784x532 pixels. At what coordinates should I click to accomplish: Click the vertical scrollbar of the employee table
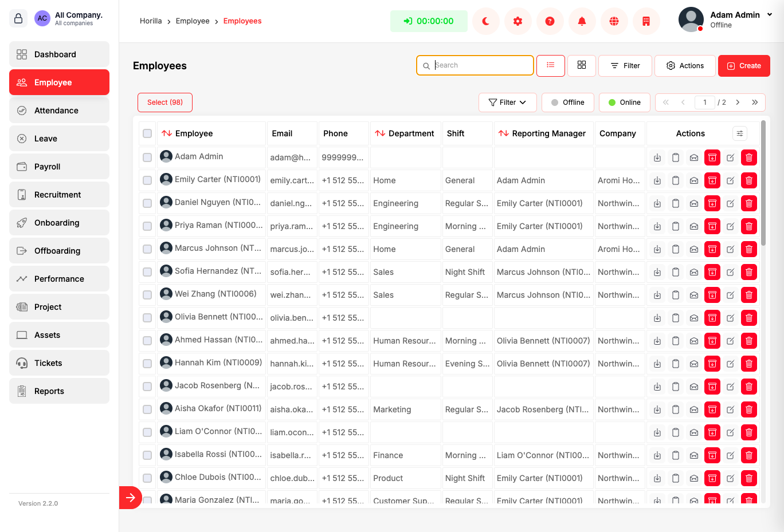(x=763, y=183)
